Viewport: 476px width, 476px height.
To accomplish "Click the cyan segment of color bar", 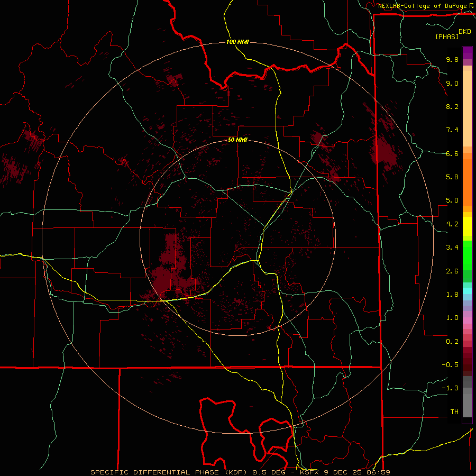I will point(467,291).
